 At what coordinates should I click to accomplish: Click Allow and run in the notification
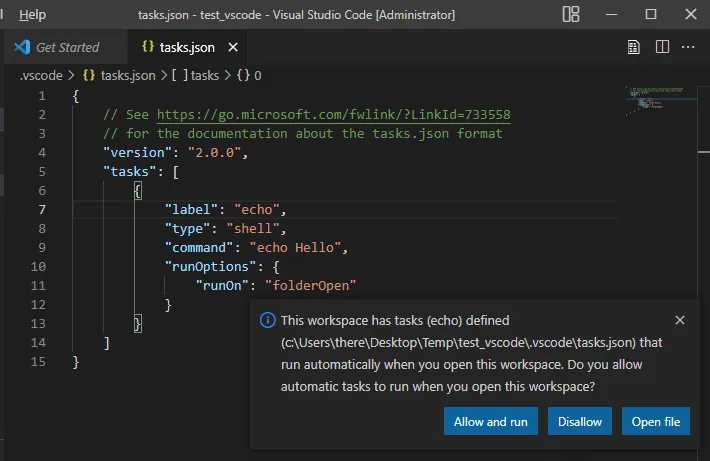491,421
